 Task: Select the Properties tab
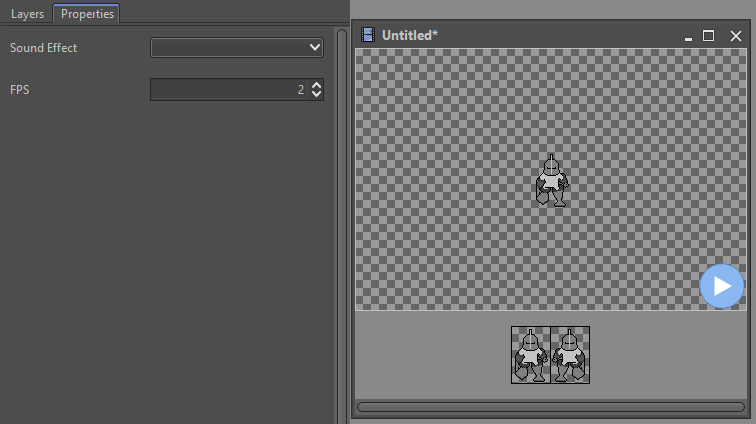(x=87, y=14)
